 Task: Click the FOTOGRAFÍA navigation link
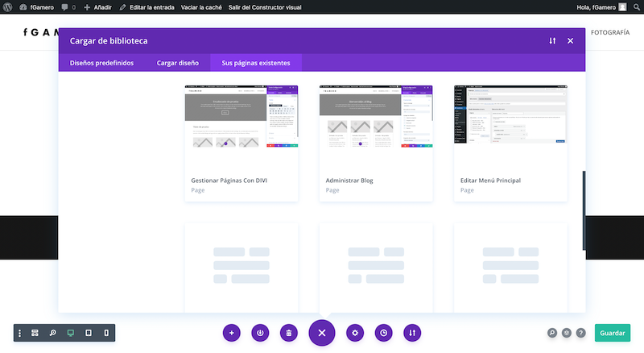pyautogui.click(x=610, y=32)
